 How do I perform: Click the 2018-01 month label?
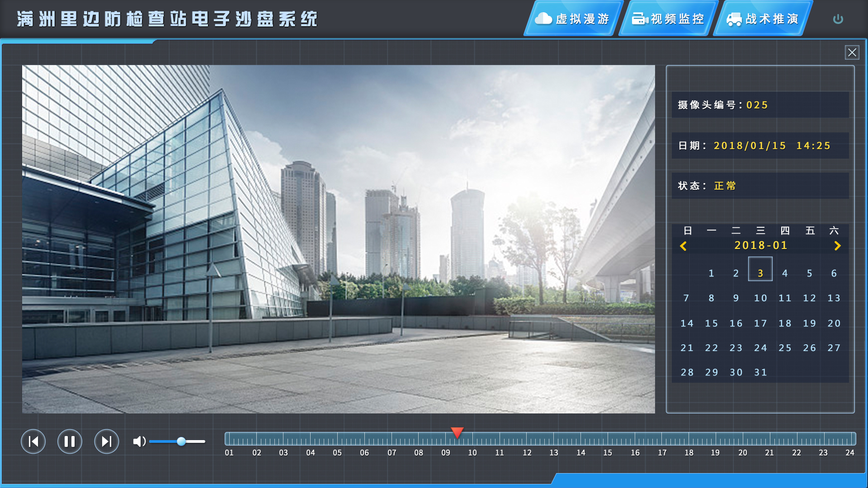click(x=760, y=245)
